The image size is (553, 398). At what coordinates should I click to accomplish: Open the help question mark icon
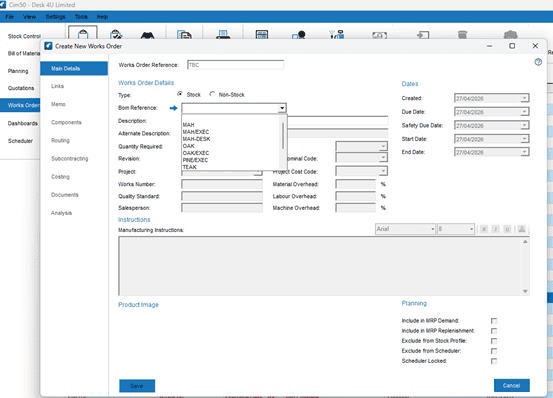click(x=538, y=62)
